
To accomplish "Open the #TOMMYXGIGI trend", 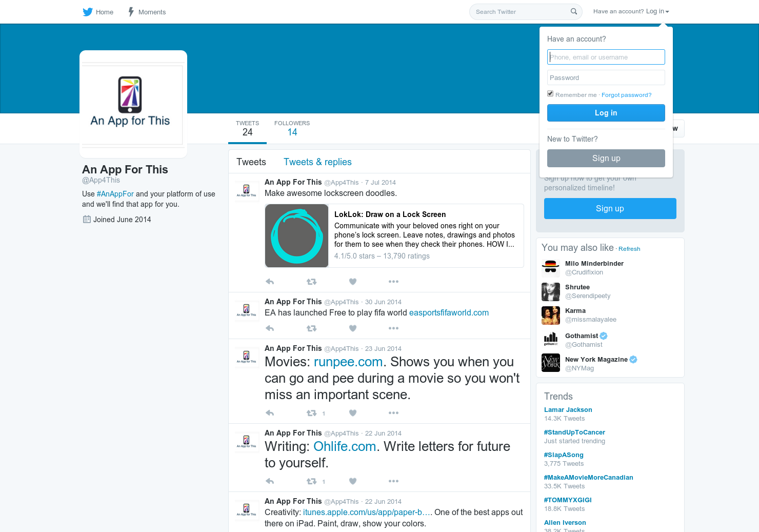I will 568,500.
